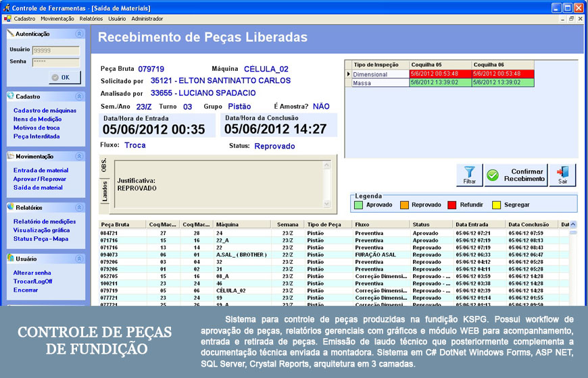Sort by Peça Bruta column header
This screenshot has height=378, width=588.
[x=122, y=224]
